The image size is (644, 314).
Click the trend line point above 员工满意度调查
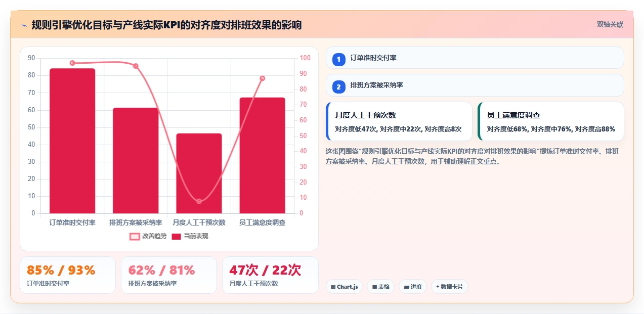click(262, 78)
